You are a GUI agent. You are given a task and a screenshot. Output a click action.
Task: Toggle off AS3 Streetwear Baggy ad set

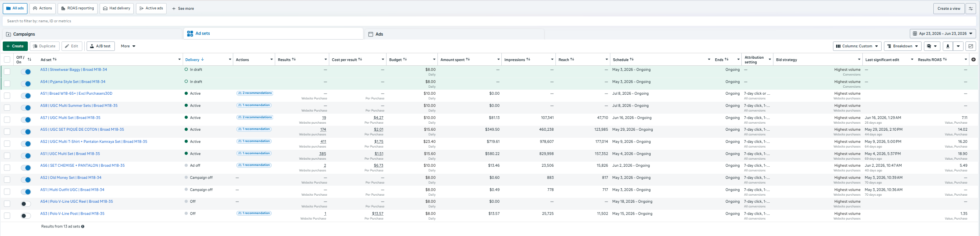[x=26, y=72]
